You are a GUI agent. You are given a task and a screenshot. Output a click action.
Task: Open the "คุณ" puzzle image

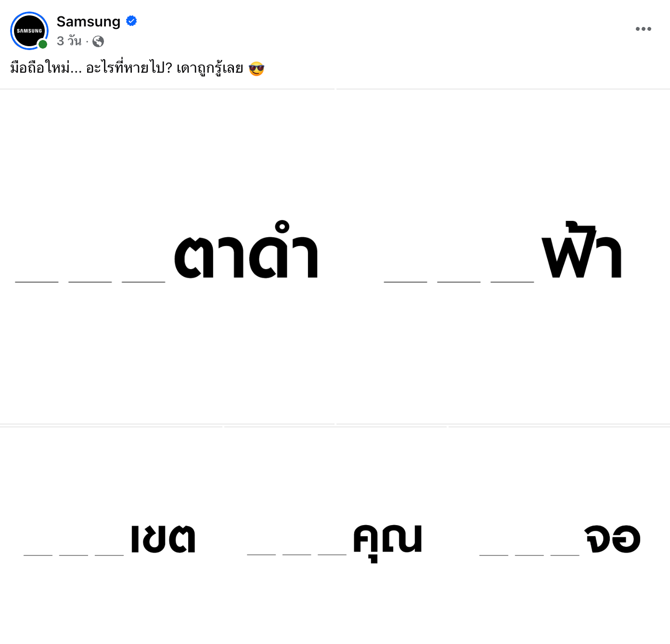pos(335,535)
